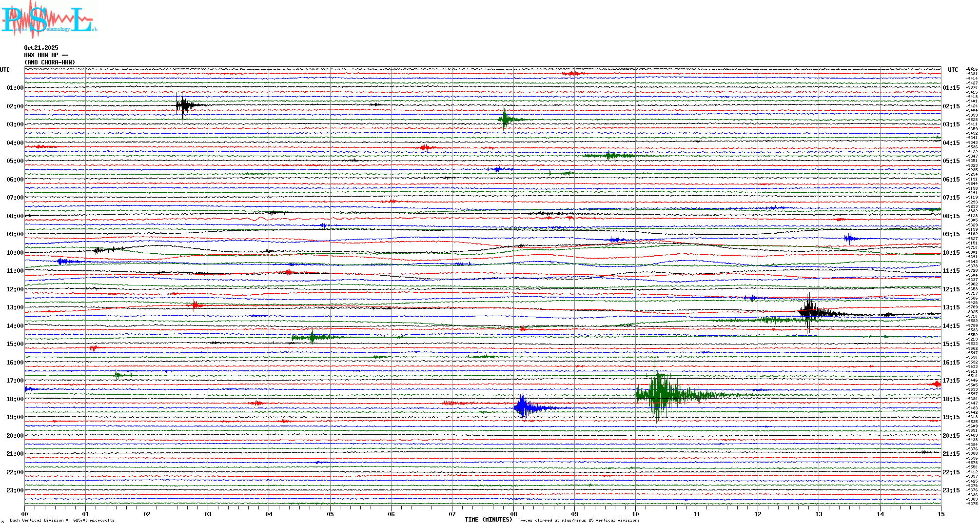Select the ANX HHN HP station text
Screen dimensions: 980x527
click(x=46, y=55)
